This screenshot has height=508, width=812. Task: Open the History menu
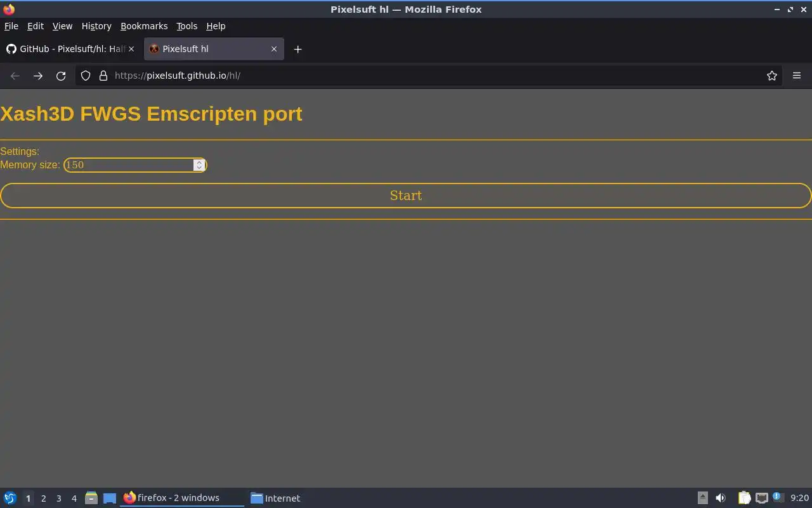click(x=96, y=26)
